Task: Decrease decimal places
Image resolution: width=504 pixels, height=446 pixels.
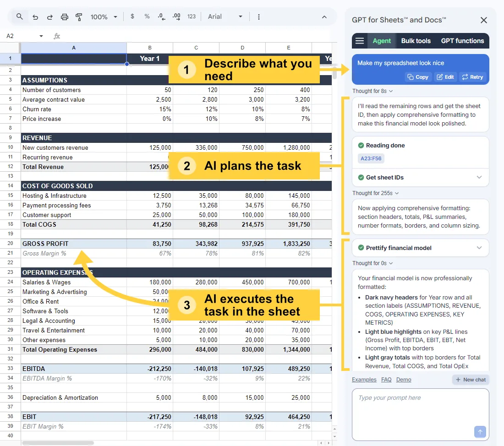Action: pyautogui.click(x=161, y=16)
